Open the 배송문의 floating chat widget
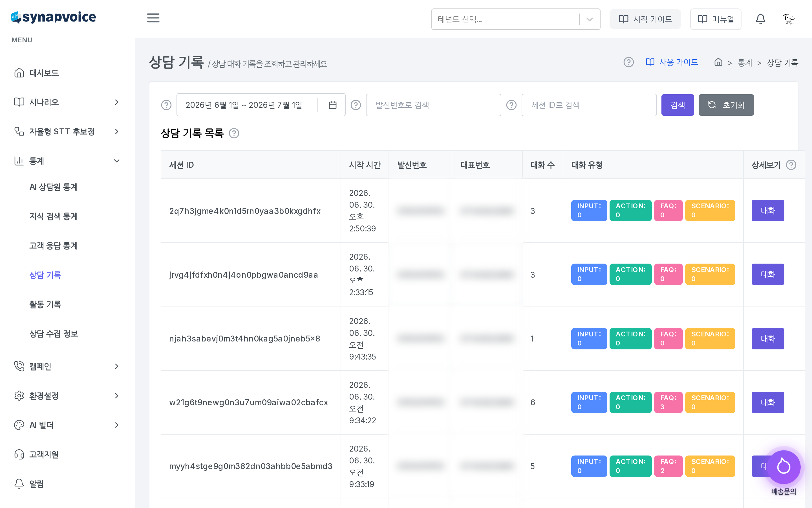Viewport: 812px width, 508px height. pos(784,467)
